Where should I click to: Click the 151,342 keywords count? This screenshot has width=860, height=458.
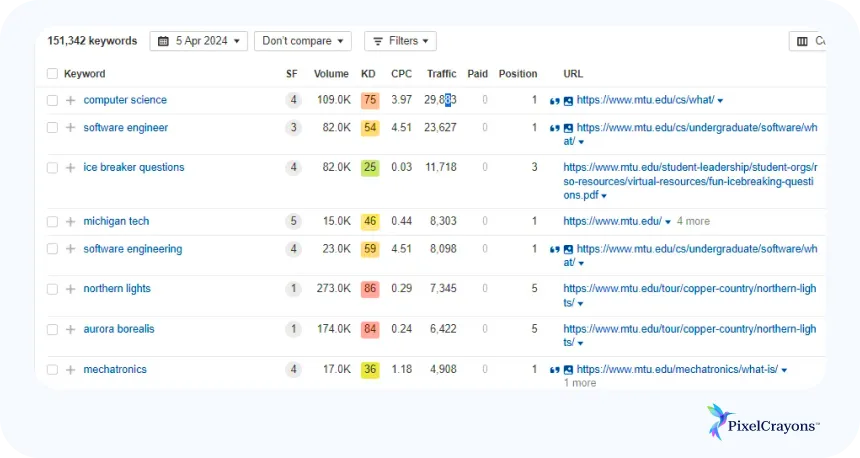click(92, 41)
